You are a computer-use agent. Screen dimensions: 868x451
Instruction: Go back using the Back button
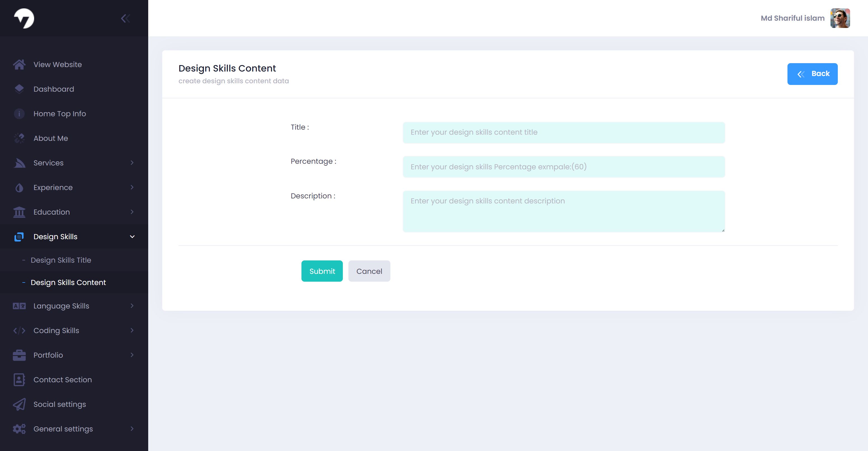pos(812,74)
